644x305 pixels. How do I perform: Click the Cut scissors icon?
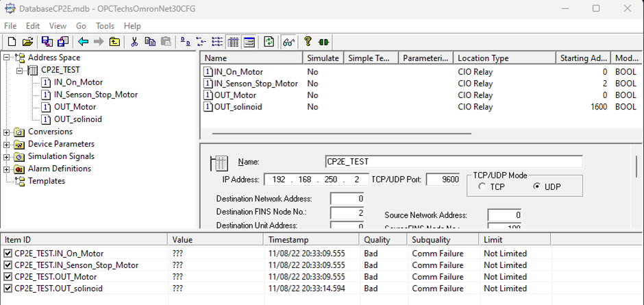134,42
